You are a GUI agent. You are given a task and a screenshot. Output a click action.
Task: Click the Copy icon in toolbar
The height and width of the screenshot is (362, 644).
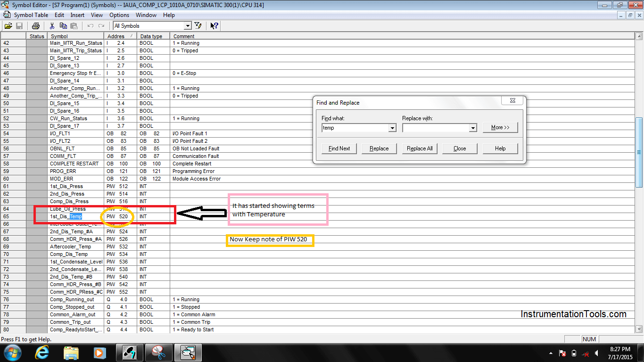(63, 26)
